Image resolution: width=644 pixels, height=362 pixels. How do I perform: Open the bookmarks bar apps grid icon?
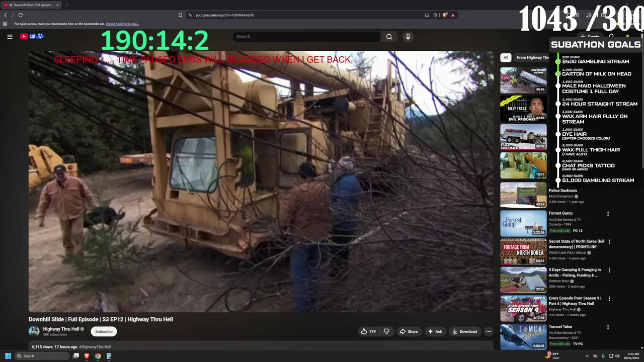pyautogui.click(x=5, y=24)
